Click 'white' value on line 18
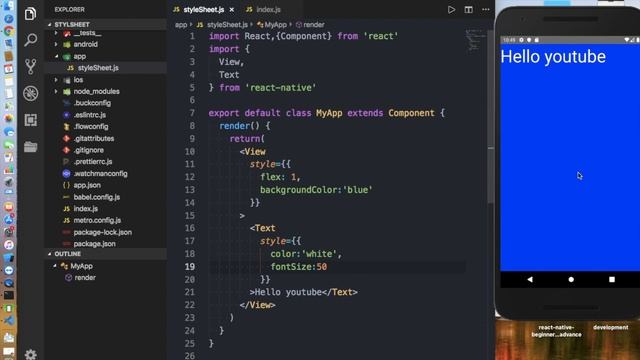This screenshot has width=640, height=360. pos(319,254)
